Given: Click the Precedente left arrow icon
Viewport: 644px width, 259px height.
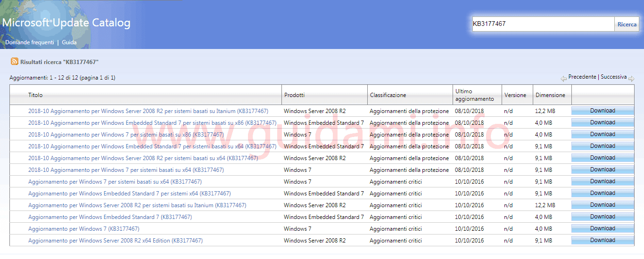Looking at the screenshot, I should [563, 79].
